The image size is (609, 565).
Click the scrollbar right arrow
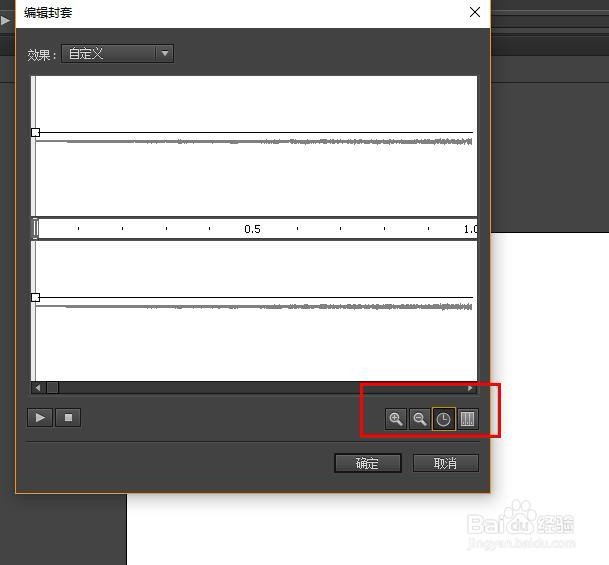pyautogui.click(x=470, y=388)
